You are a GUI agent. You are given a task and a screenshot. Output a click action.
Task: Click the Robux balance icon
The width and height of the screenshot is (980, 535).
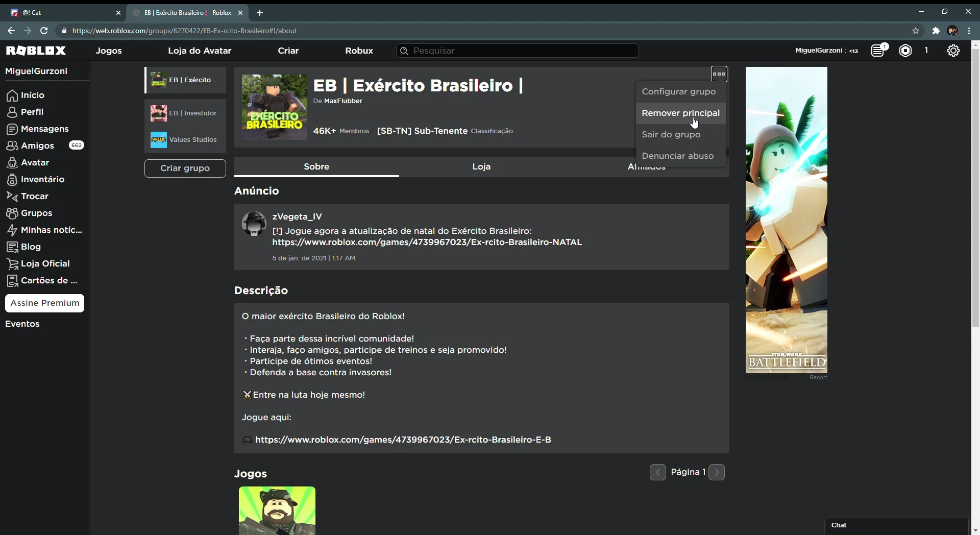905,51
